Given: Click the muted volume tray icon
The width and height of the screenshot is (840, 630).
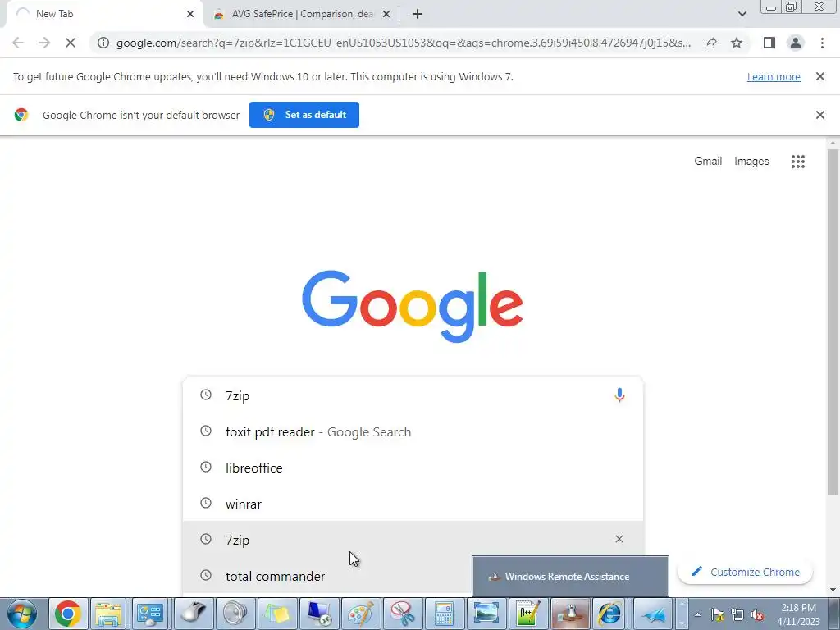Looking at the screenshot, I should click(757, 615).
